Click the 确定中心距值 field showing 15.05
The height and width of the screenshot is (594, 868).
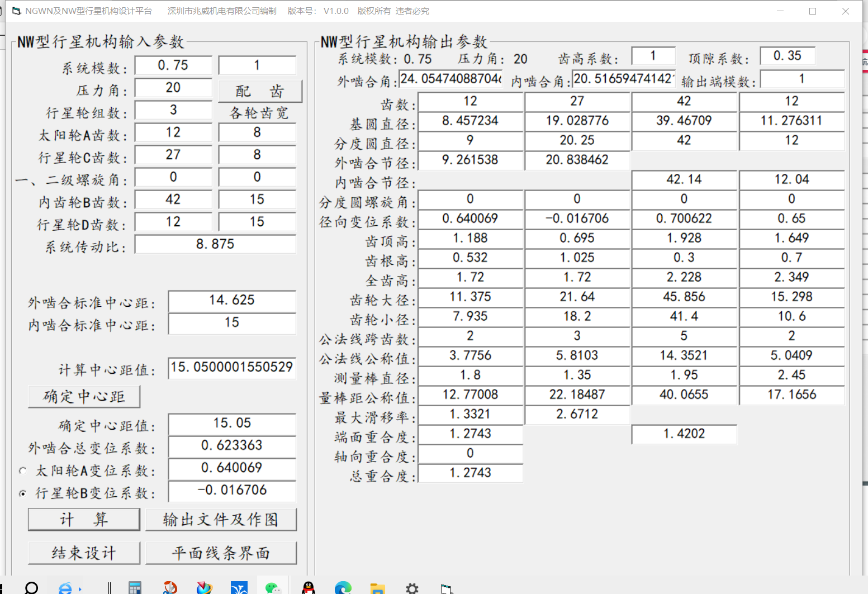[x=232, y=424]
